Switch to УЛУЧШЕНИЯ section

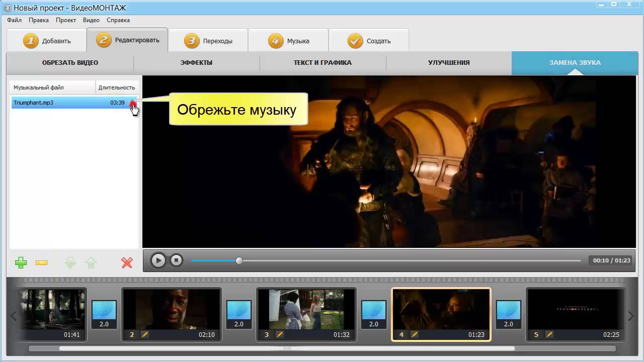[449, 63]
